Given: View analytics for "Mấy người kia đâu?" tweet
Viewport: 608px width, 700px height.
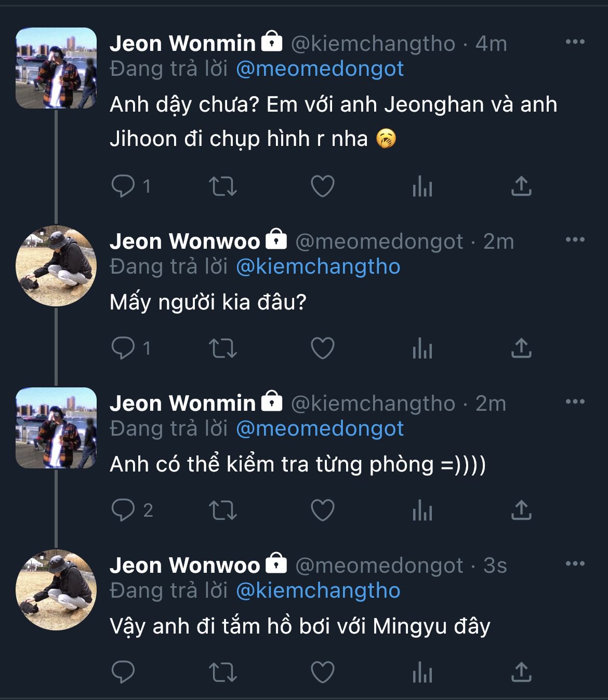Looking at the screenshot, I should 422,348.
